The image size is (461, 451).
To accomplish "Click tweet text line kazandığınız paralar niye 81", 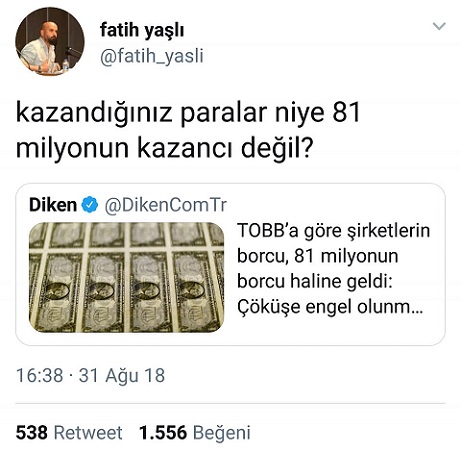I will click(188, 113).
